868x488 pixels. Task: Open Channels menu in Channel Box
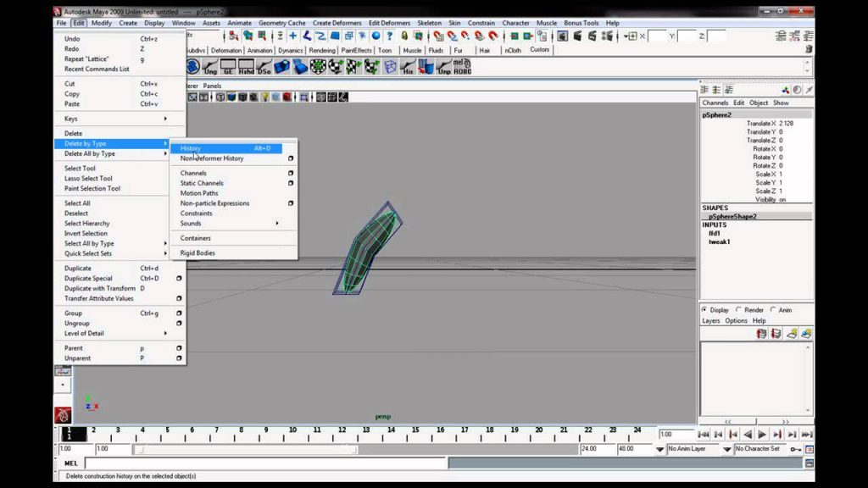[715, 103]
